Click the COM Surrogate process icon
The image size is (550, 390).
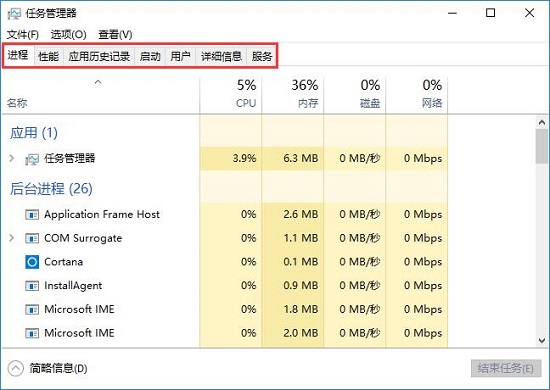click(x=32, y=238)
